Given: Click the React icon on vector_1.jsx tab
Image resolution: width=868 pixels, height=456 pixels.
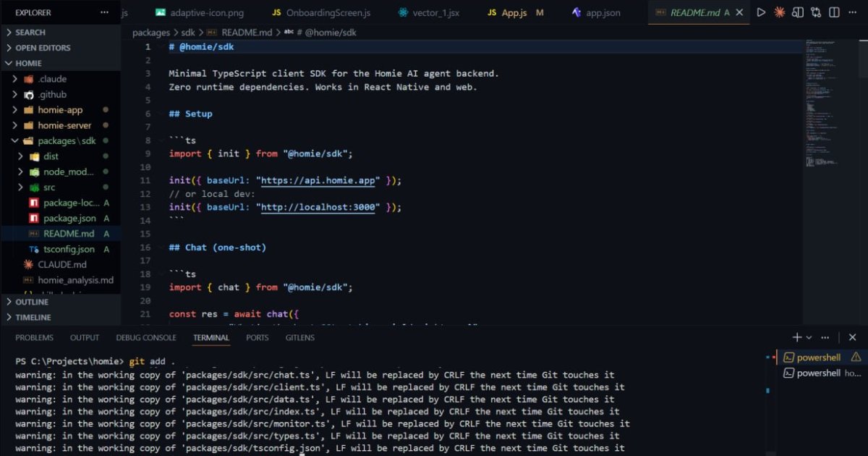Looking at the screenshot, I should (x=403, y=13).
